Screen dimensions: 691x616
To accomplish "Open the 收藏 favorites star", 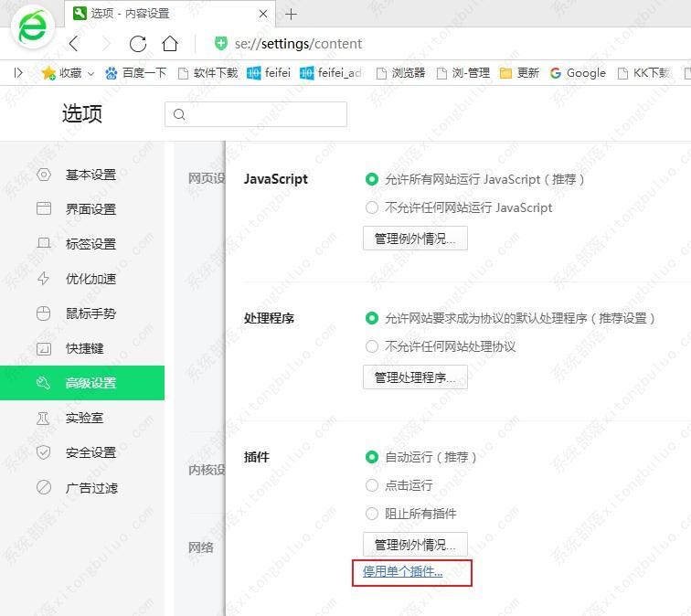I will (x=48, y=73).
